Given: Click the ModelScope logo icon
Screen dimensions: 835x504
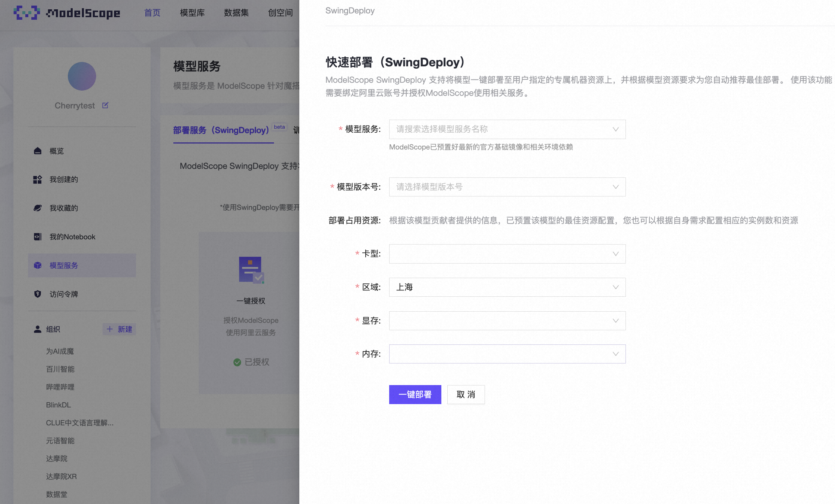Looking at the screenshot, I should click(26, 13).
